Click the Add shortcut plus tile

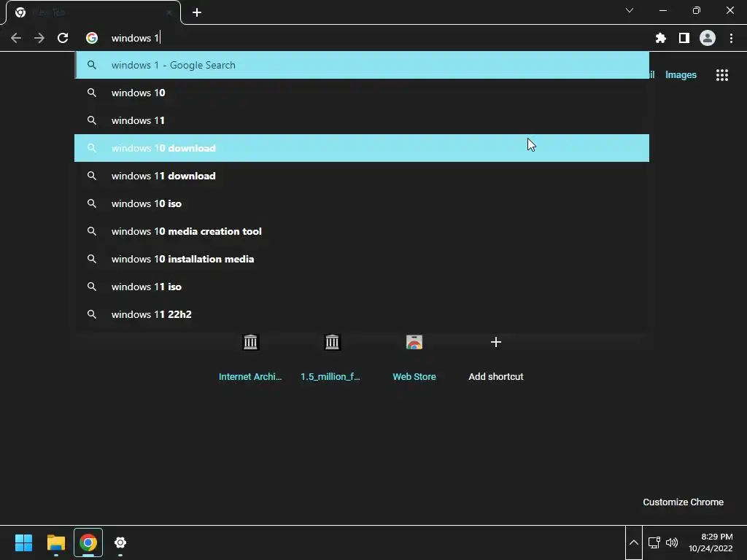click(x=496, y=358)
